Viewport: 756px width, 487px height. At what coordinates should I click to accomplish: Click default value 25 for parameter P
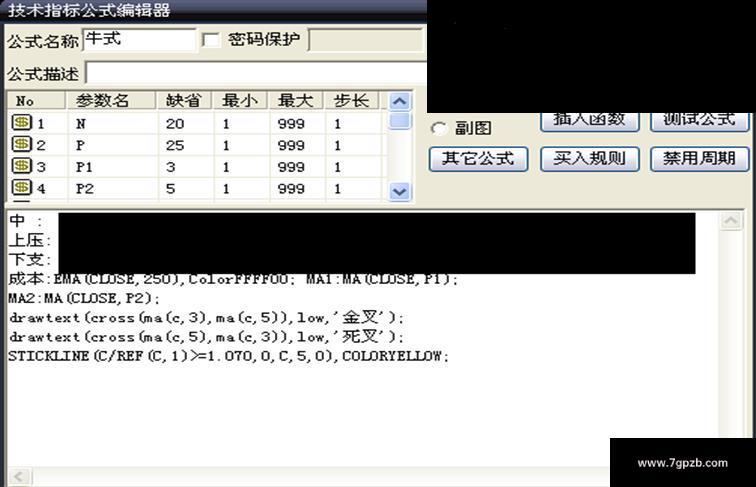[x=175, y=145]
